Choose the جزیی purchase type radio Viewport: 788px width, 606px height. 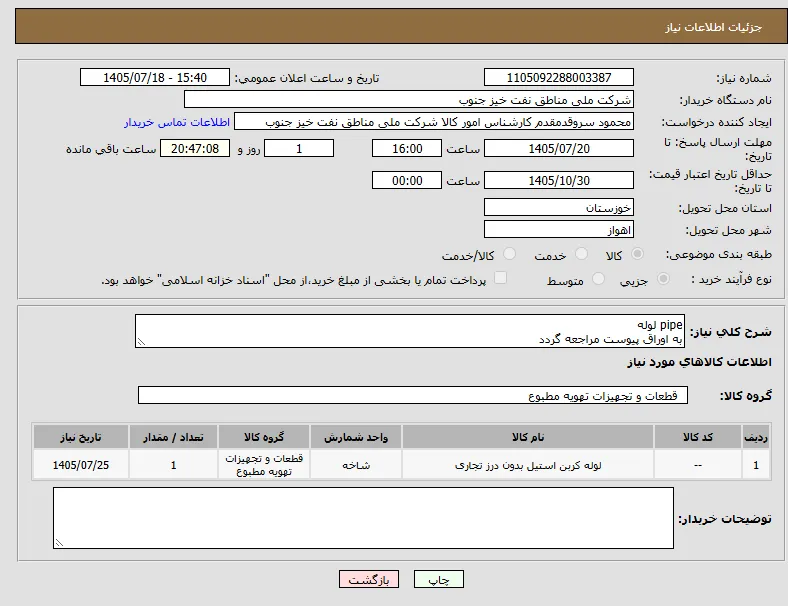[663, 278]
